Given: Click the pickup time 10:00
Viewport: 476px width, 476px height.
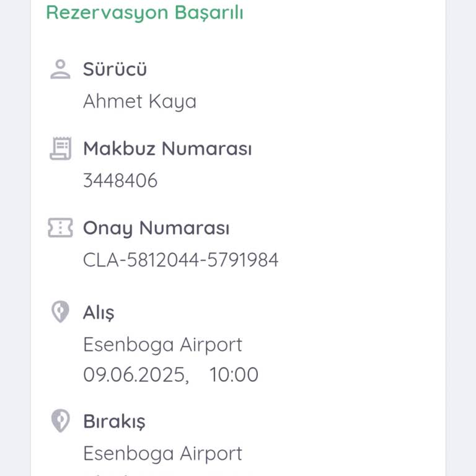Looking at the screenshot, I should pos(234,374).
